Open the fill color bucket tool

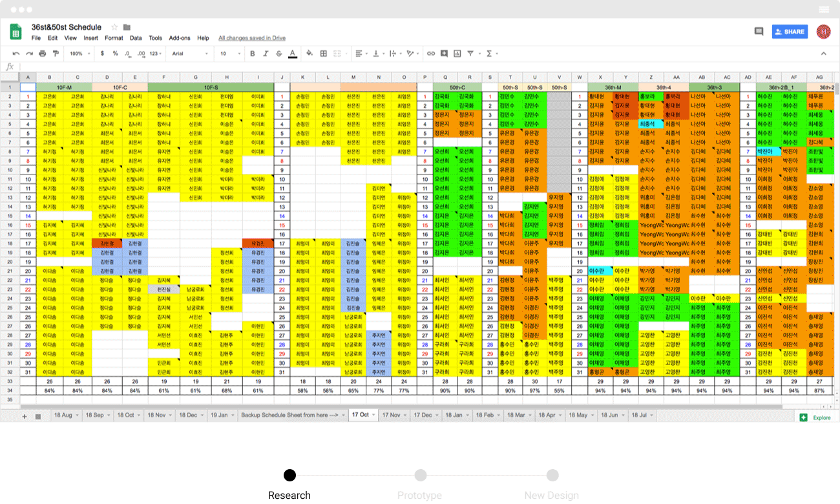click(309, 54)
